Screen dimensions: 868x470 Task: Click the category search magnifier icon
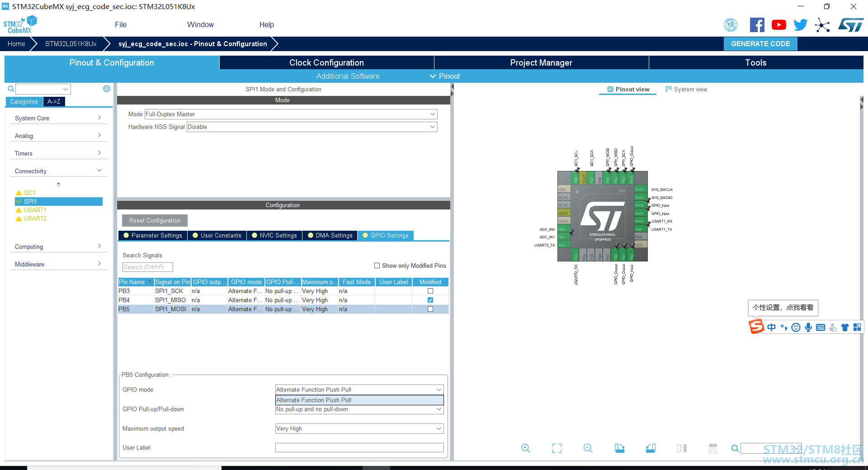tap(11, 89)
